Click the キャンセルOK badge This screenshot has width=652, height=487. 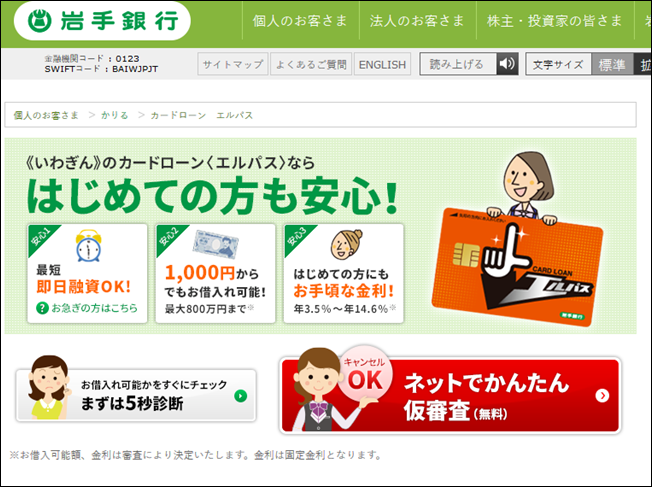pos(365,373)
